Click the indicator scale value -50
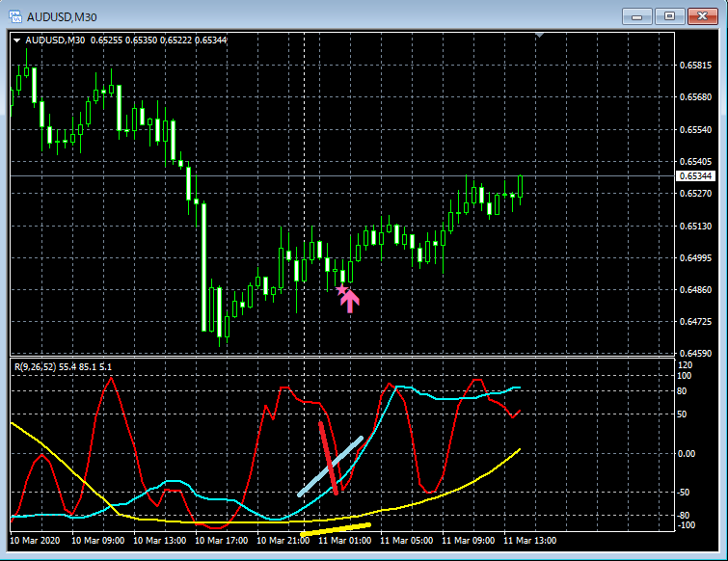The width and height of the screenshot is (728, 561). [683, 492]
